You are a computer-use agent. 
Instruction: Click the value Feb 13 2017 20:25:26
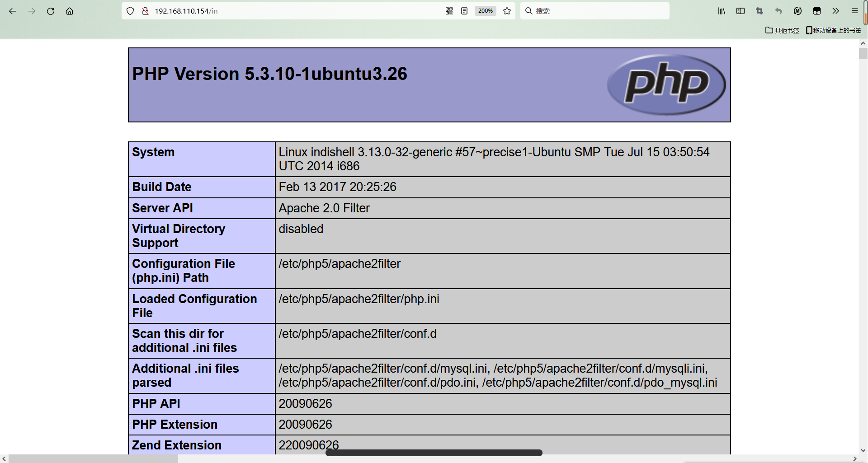[x=338, y=187]
